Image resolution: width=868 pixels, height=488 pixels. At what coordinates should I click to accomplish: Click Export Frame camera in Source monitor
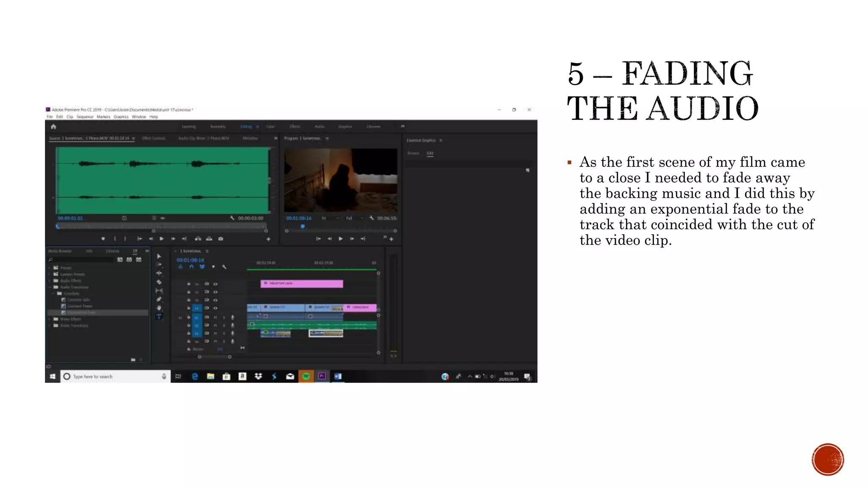(221, 239)
